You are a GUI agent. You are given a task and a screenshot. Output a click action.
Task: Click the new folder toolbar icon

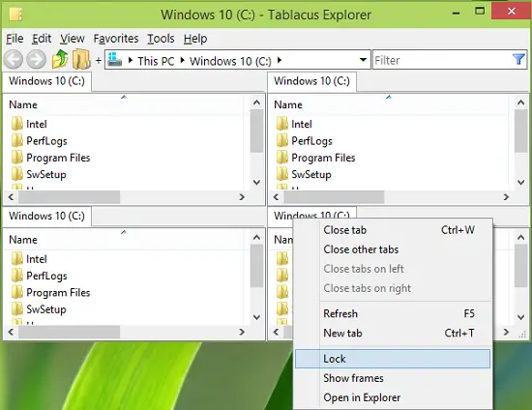coord(81,59)
